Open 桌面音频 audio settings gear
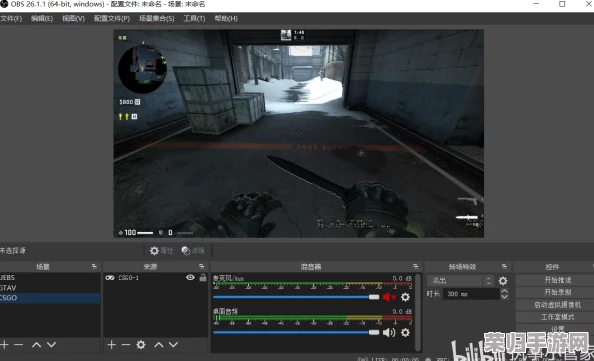594x361 pixels. [405, 332]
